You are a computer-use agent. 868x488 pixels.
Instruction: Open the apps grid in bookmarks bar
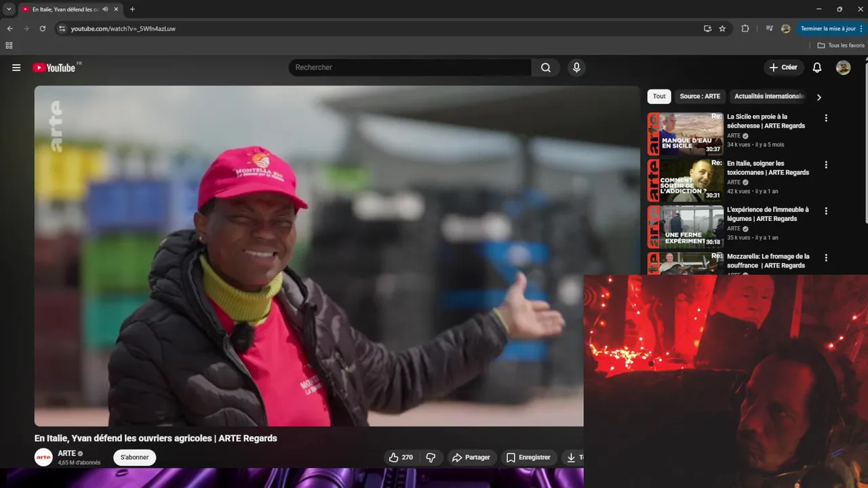pyautogui.click(x=9, y=45)
